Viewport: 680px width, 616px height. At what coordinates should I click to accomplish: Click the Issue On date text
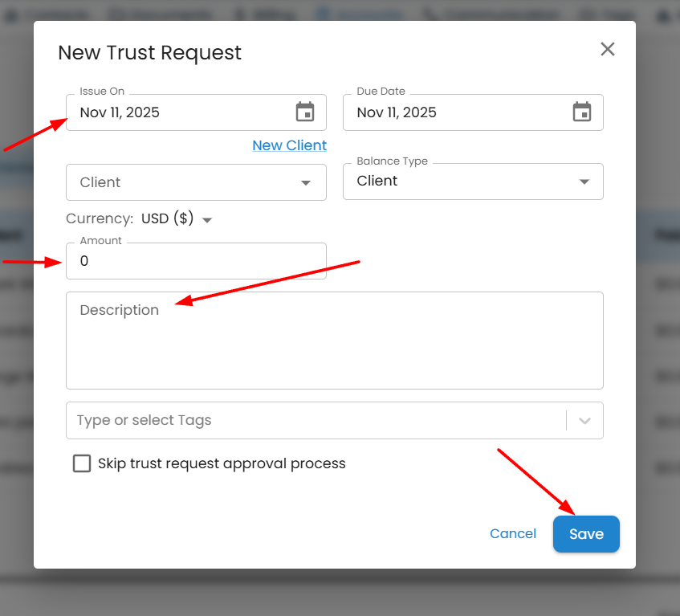tap(120, 112)
